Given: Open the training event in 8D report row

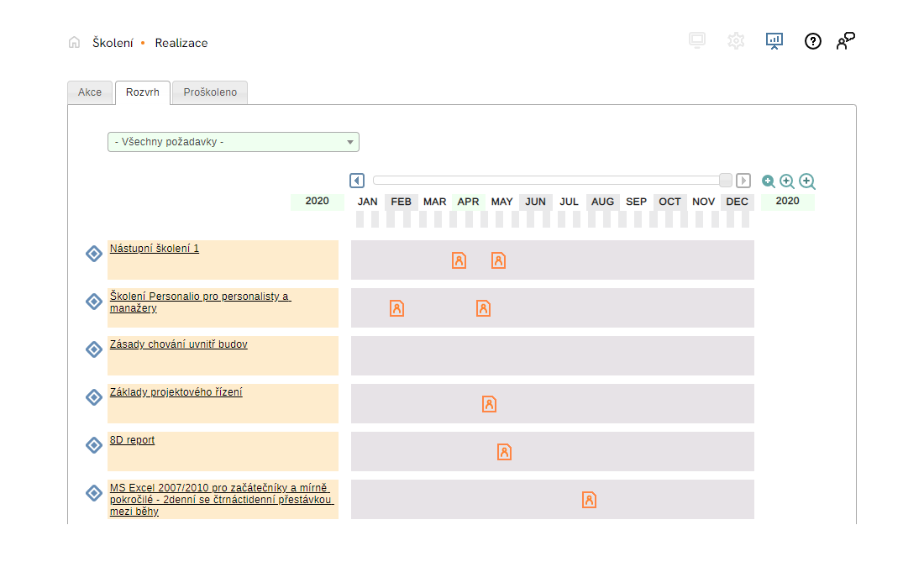Looking at the screenshot, I should (504, 452).
